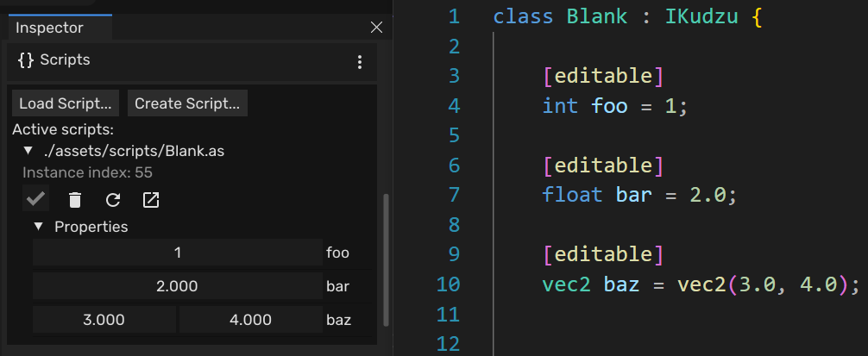The width and height of the screenshot is (868, 356).
Task: Select the ./assets/scripts/Blank.as path text
Action: click(134, 151)
